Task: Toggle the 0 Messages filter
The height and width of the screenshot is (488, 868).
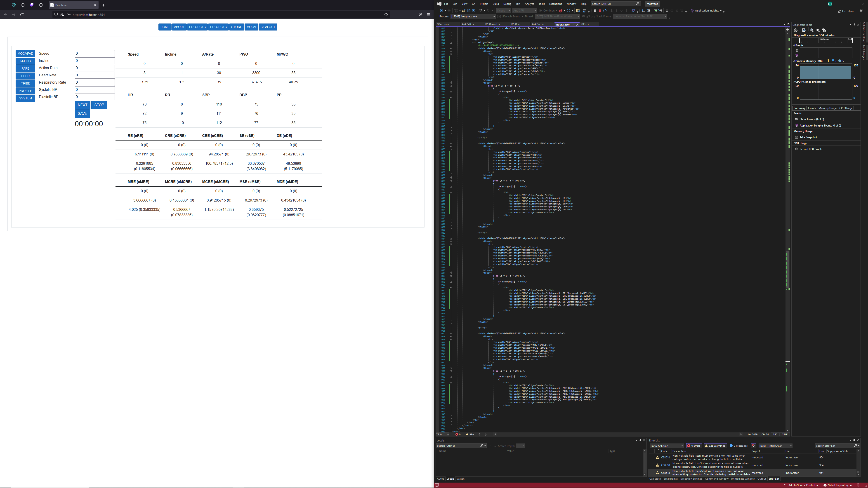Action: [x=739, y=446]
